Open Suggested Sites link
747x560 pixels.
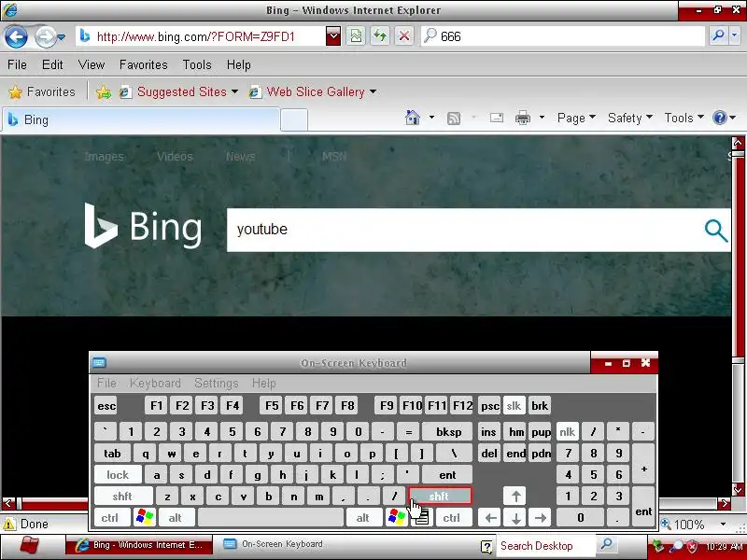point(178,91)
